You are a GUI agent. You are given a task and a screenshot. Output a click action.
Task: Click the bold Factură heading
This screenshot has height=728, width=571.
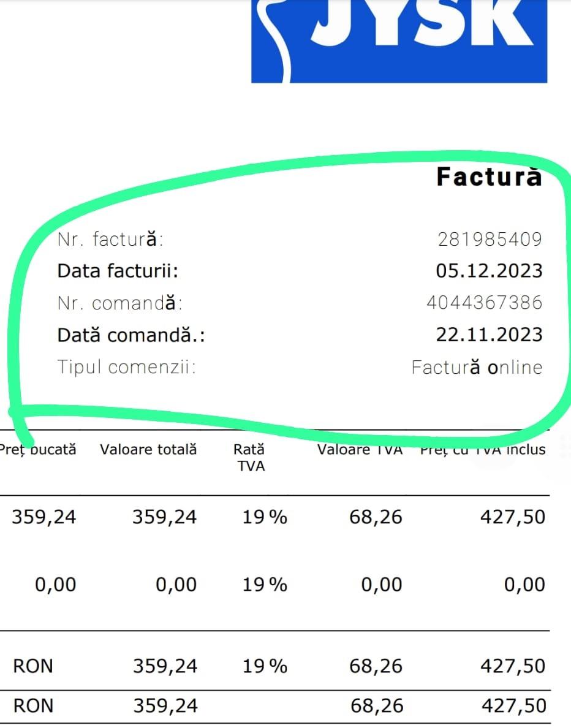[x=489, y=176]
